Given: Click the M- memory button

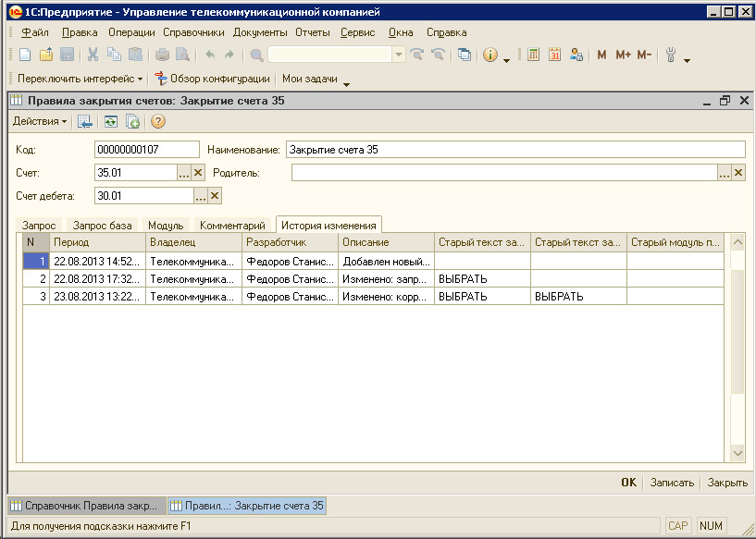Looking at the screenshot, I should click(x=644, y=55).
